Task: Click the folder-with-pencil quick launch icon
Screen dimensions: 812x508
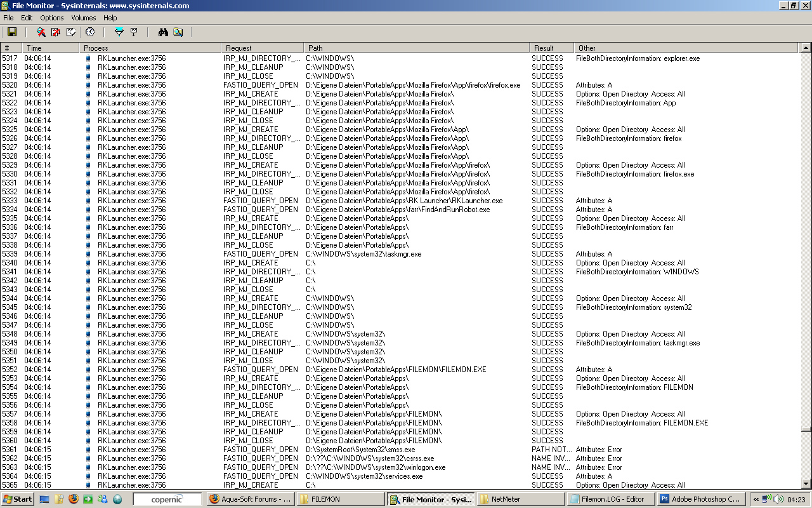Action: (59, 499)
